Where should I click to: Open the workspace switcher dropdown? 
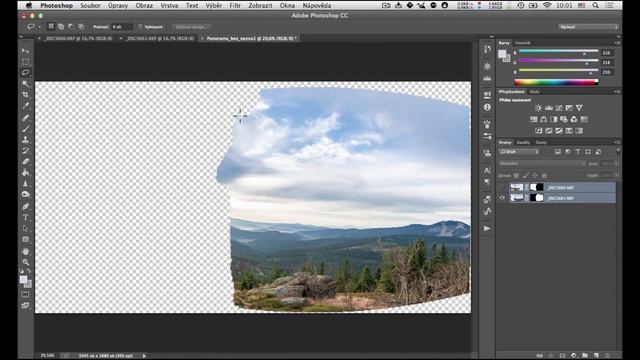click(x=589, y=27)
